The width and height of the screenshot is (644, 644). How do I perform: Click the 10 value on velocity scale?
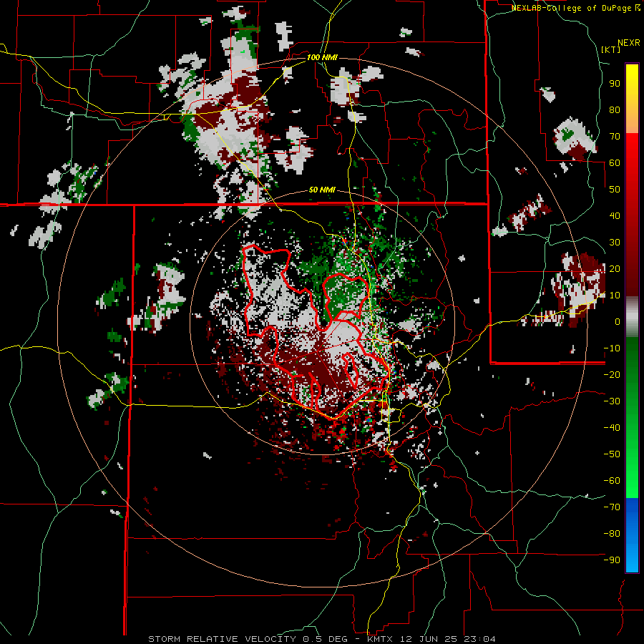point(615,296)
